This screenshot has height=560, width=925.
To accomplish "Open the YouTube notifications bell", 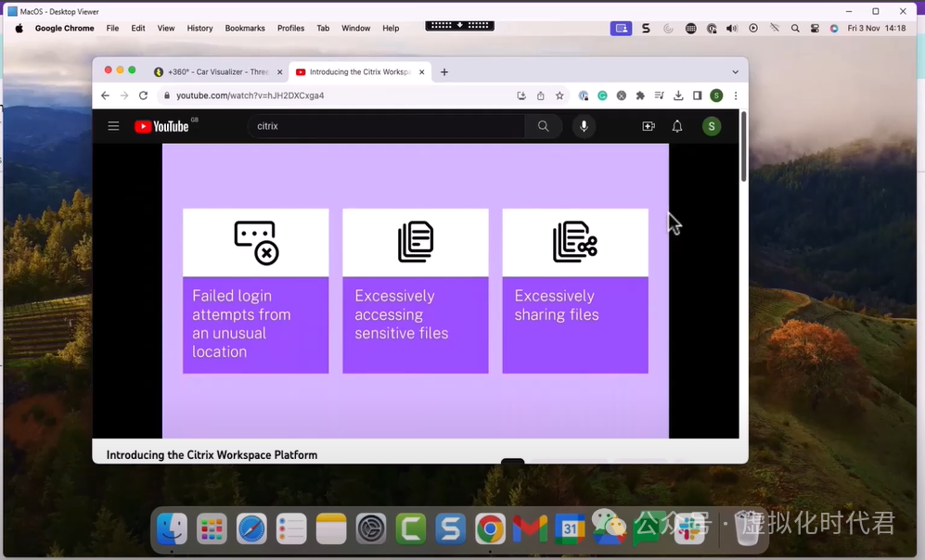I will pos(677,126).
